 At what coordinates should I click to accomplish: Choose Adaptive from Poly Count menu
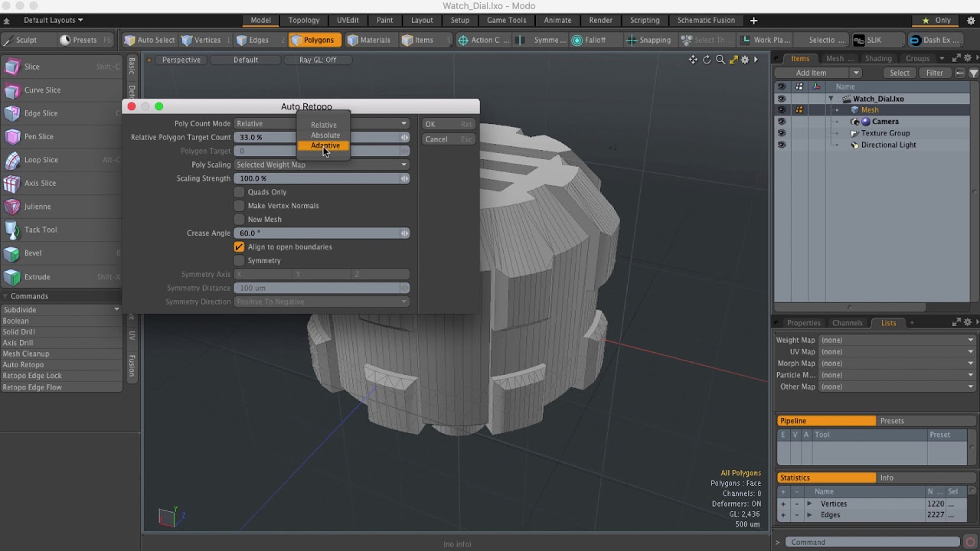point(324,145)
